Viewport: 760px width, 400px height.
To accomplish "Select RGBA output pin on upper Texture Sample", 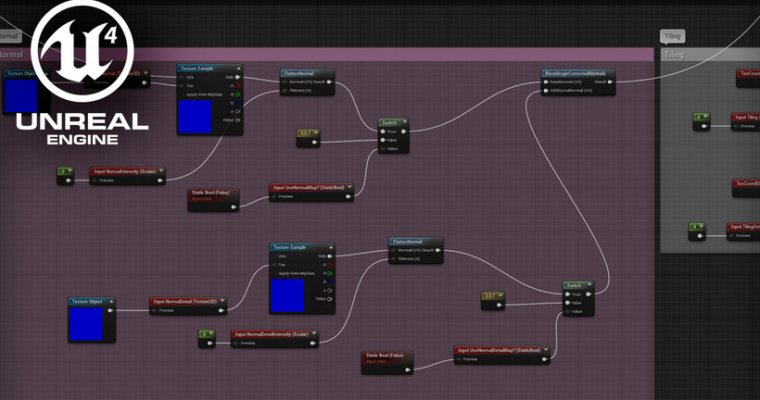I will [238, 120].
